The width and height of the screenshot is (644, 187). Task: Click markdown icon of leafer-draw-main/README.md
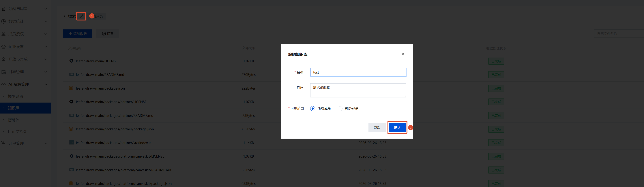coord(71,74)
